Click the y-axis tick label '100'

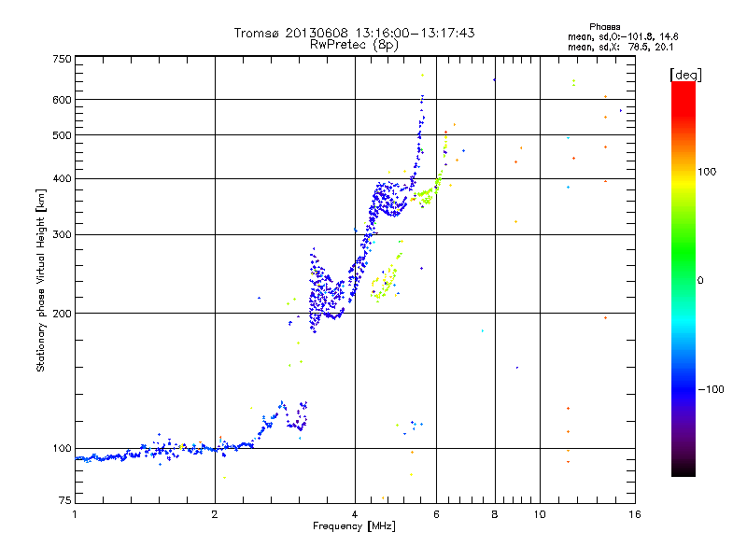click(x=62, y=449)
